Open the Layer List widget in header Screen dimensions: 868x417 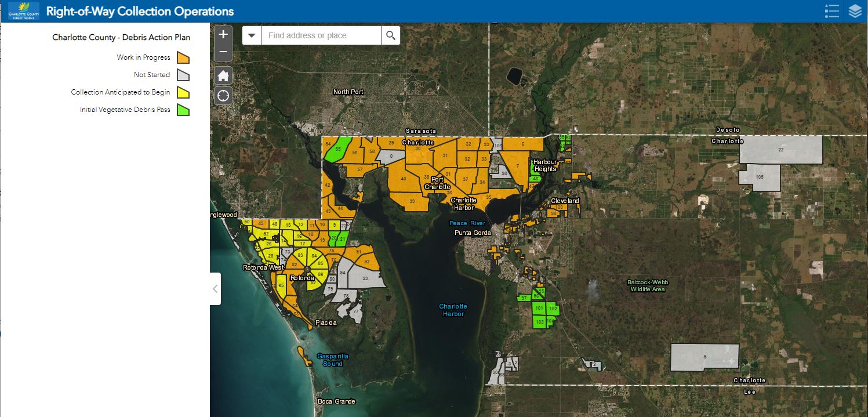coord(855,11)
